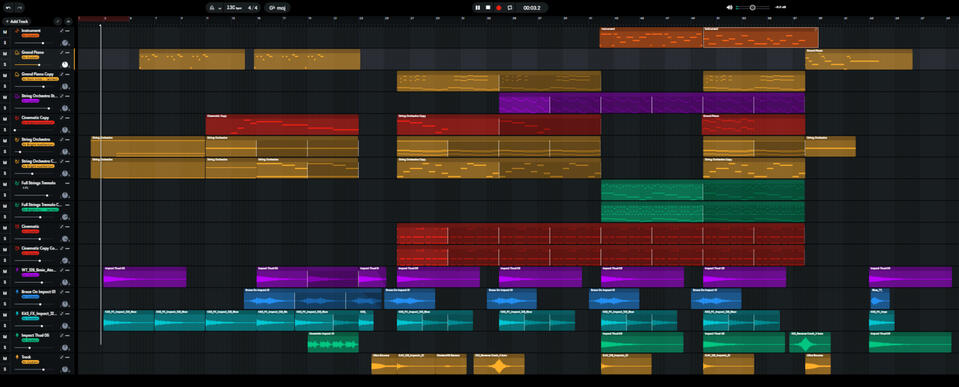This screenshot has width=959, height=387.
Task: Click the 00:03.2 time display
Action: 533,8
